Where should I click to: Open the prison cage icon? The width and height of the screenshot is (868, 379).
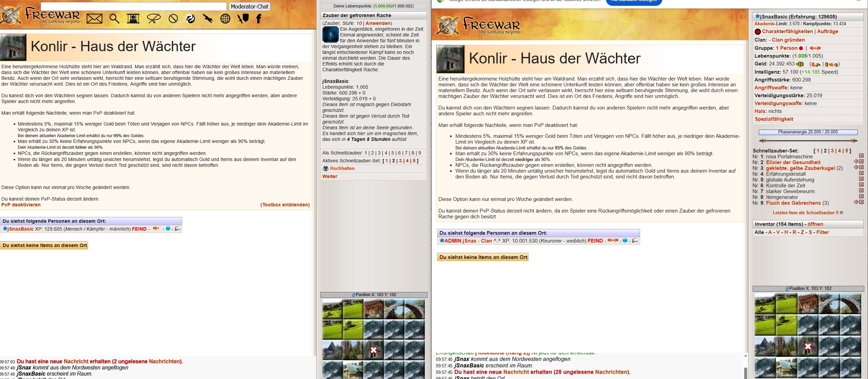tap(133, 19)
